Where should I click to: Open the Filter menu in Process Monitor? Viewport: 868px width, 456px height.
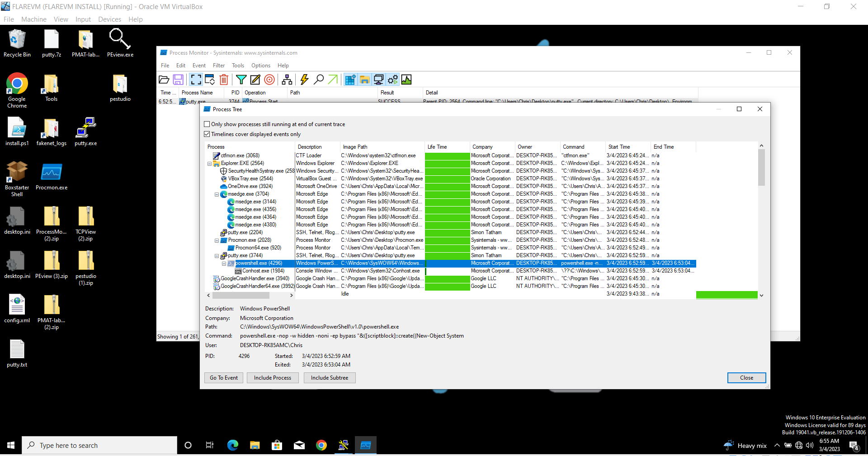(219, 66)
